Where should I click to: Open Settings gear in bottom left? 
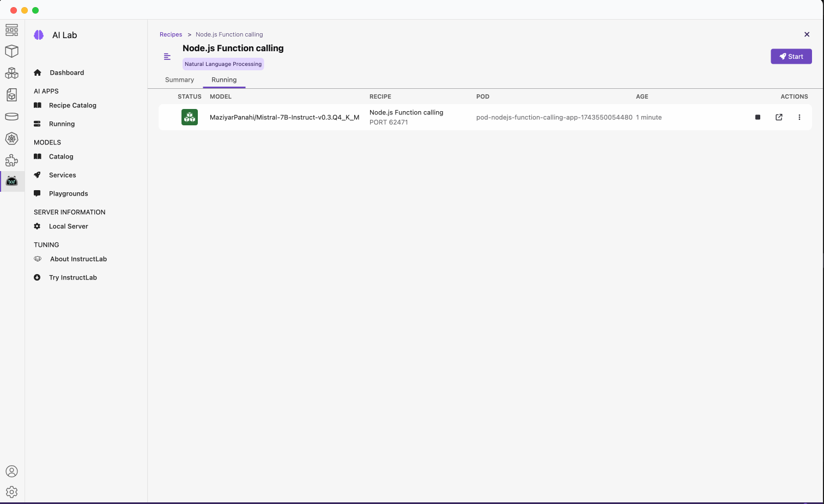(12, 492)
